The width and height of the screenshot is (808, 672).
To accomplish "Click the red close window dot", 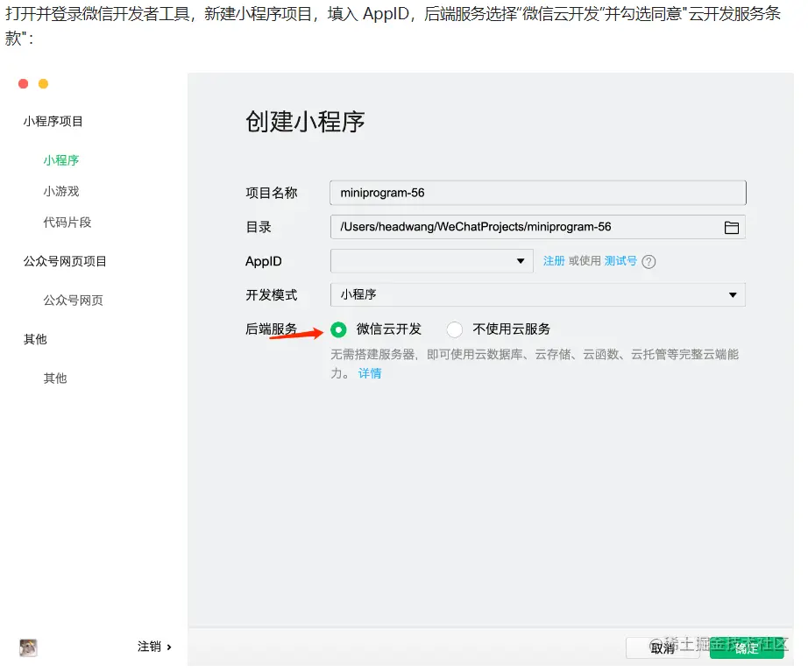I will [23, 83].
